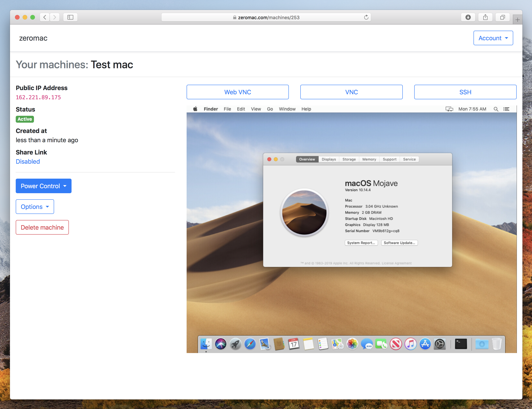Click the Safari share icon

pyautogui.click(x=485, y=17)
